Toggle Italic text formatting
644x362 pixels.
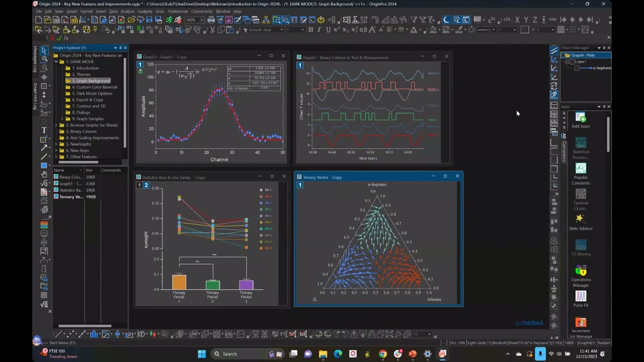coord(319,30)
